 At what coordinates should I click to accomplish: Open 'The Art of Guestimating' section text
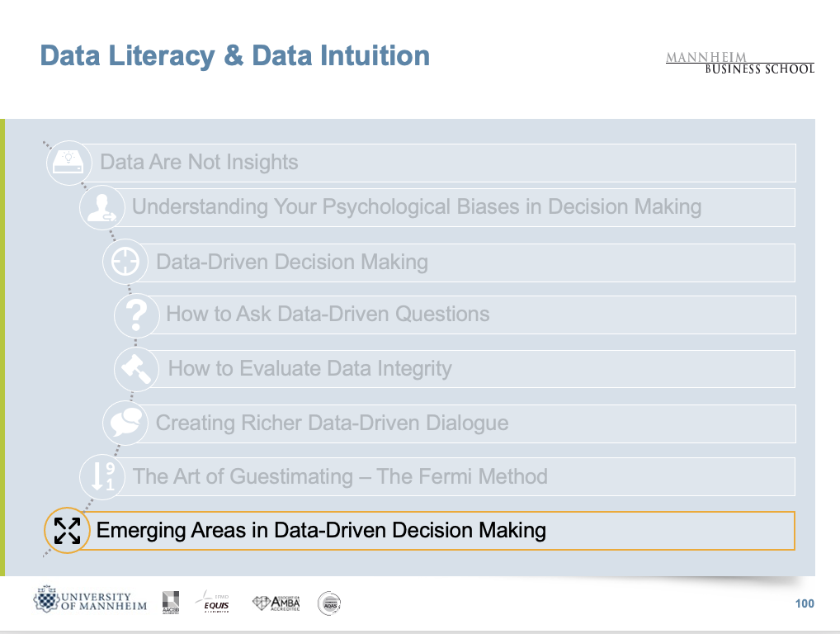click(340, 476)
